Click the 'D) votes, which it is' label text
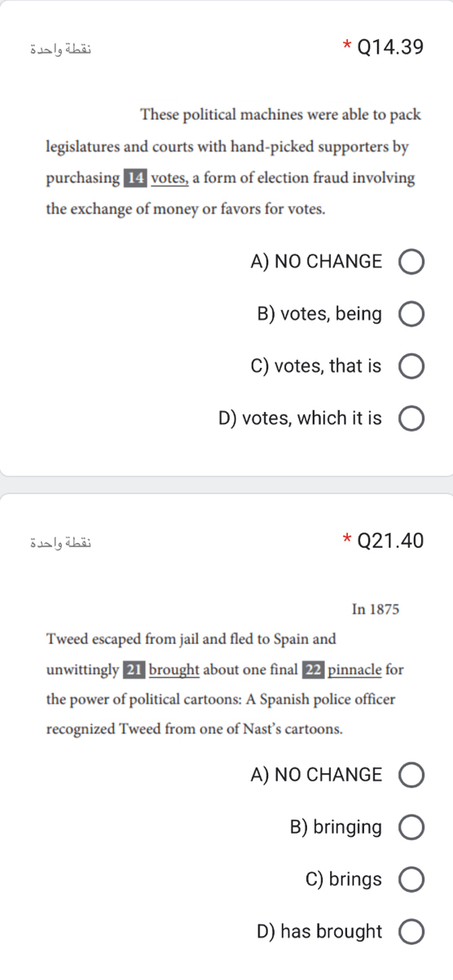Screen dimensions: 453x980 pyautogui.click(x=300, y=418)
